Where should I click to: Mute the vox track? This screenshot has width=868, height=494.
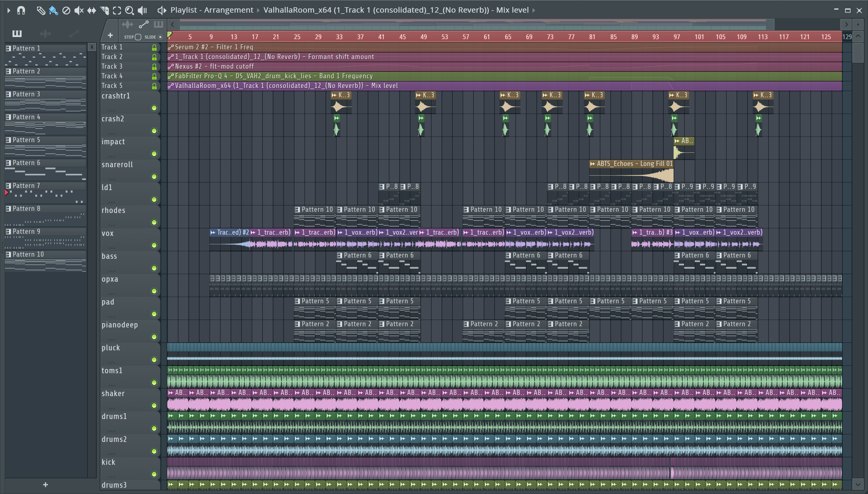pos(154,245)
